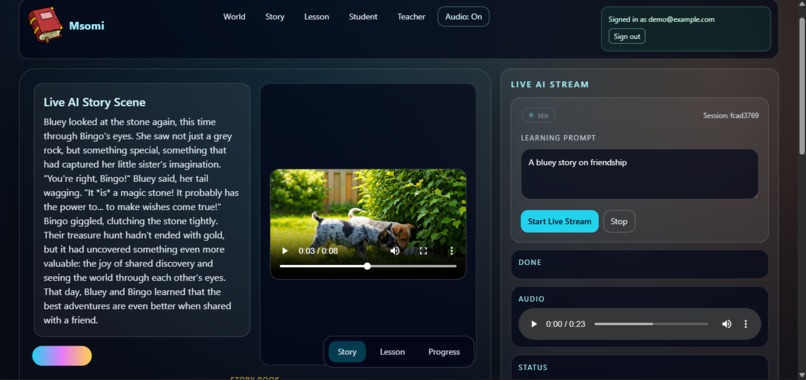Screen dimensions: 806x380
Task: Click Signed in as demo@example.com text
Action: (662, 19)
